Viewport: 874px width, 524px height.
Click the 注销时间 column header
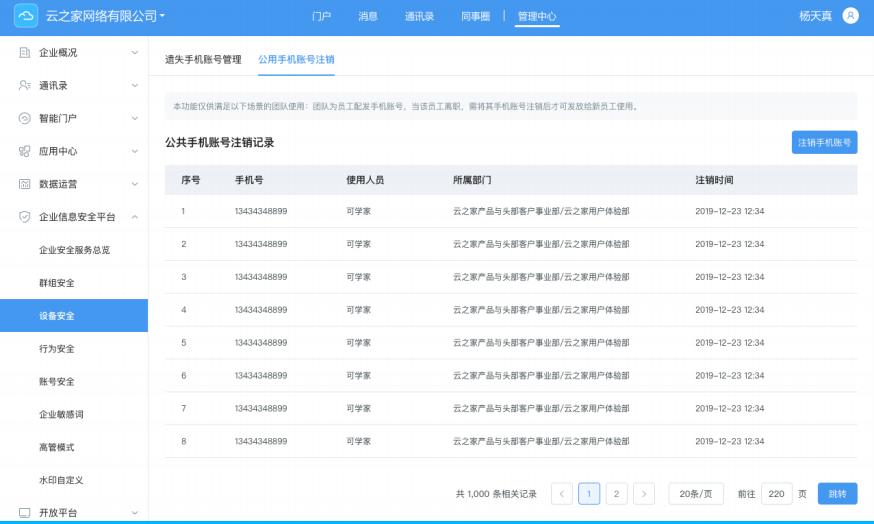tap(715, 180)
